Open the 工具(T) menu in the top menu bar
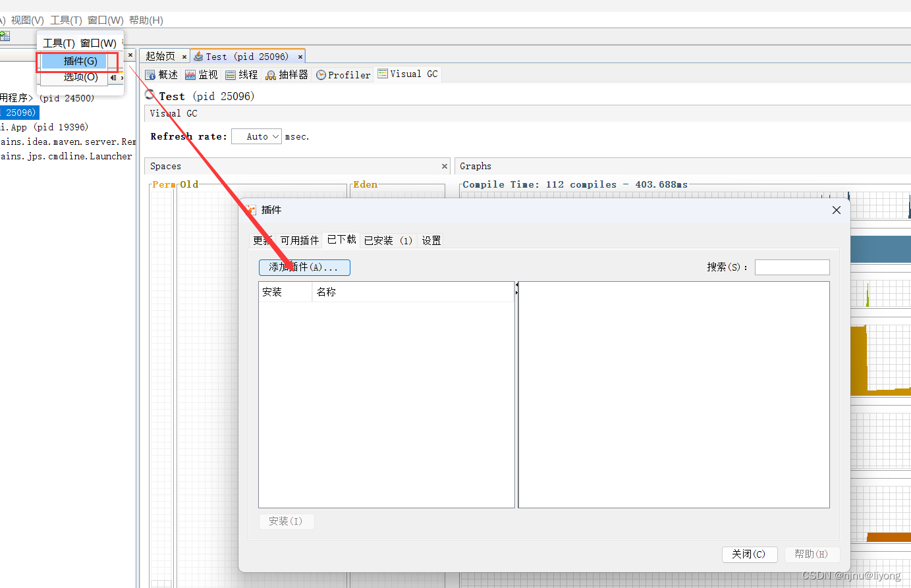 66,20
